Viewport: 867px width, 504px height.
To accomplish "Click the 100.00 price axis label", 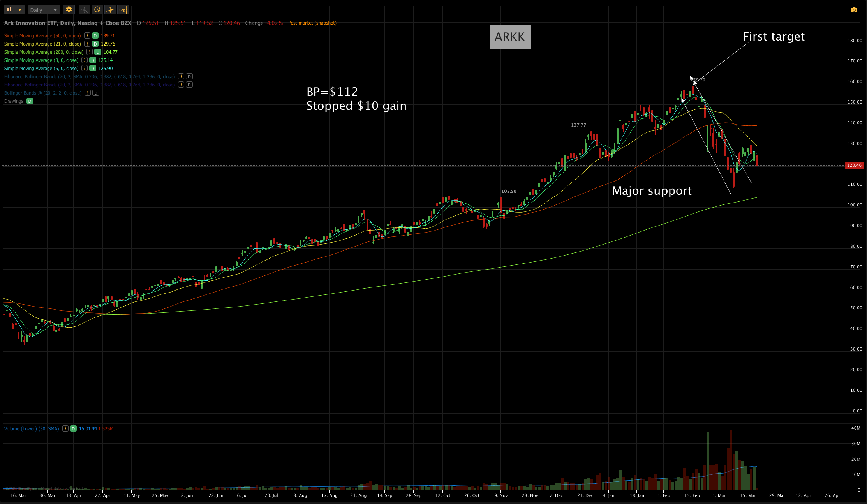I will pos(855,205).
